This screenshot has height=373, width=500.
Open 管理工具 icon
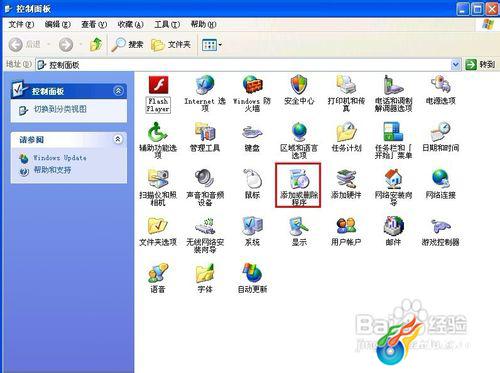[x=205, y=137]
